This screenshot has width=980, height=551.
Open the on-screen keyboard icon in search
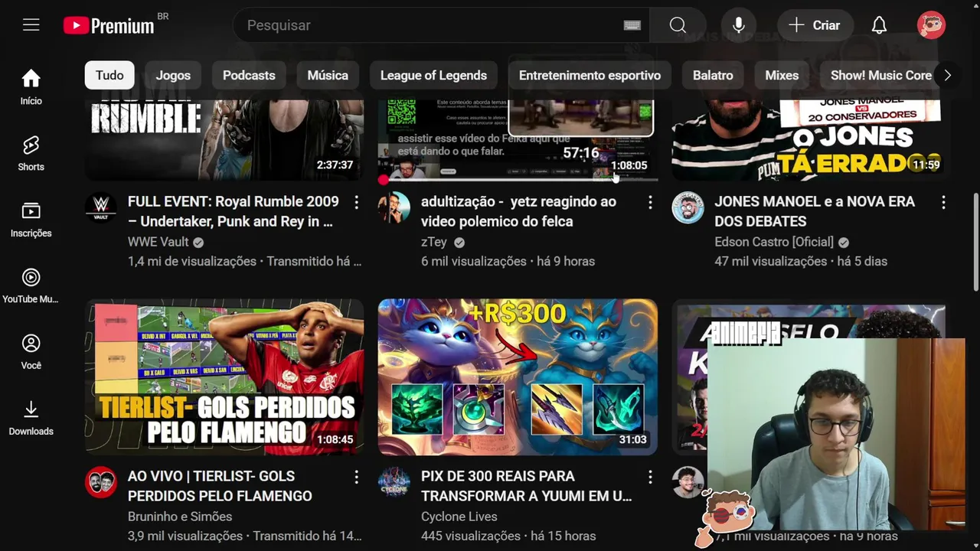click(x=632, y=25)
